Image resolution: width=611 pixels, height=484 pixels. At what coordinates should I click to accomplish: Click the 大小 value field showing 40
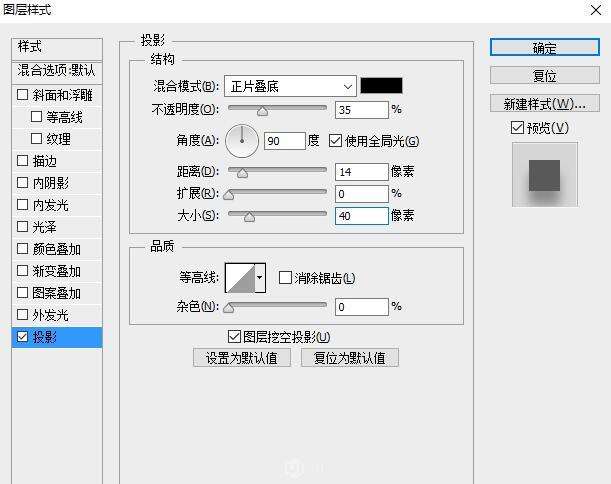coord(362,216)
